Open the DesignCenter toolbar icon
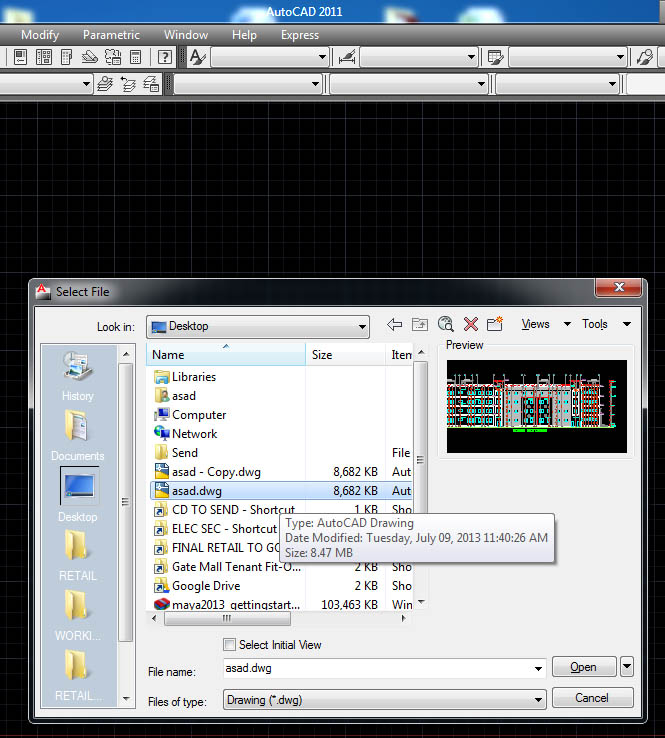The image size is (665, 738). pos(44,57)
